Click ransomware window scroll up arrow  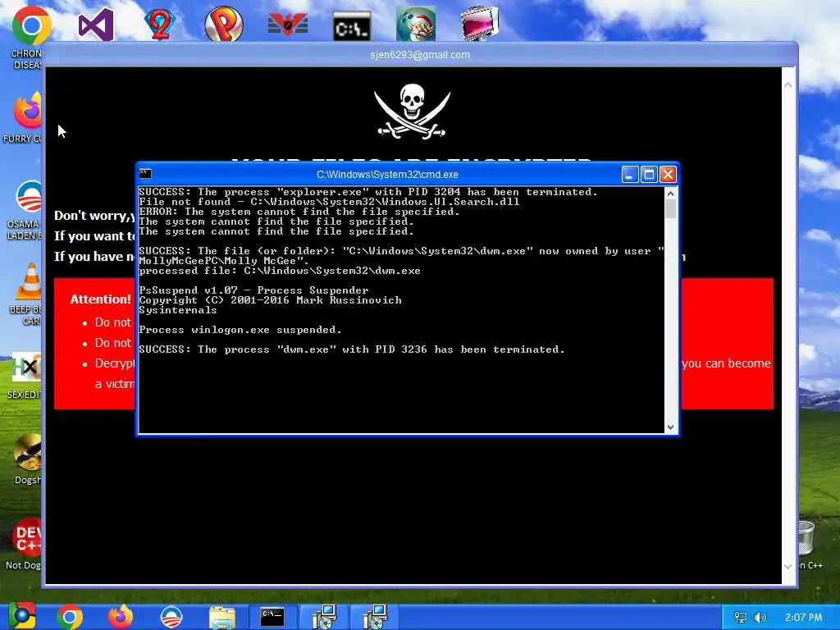788,84
